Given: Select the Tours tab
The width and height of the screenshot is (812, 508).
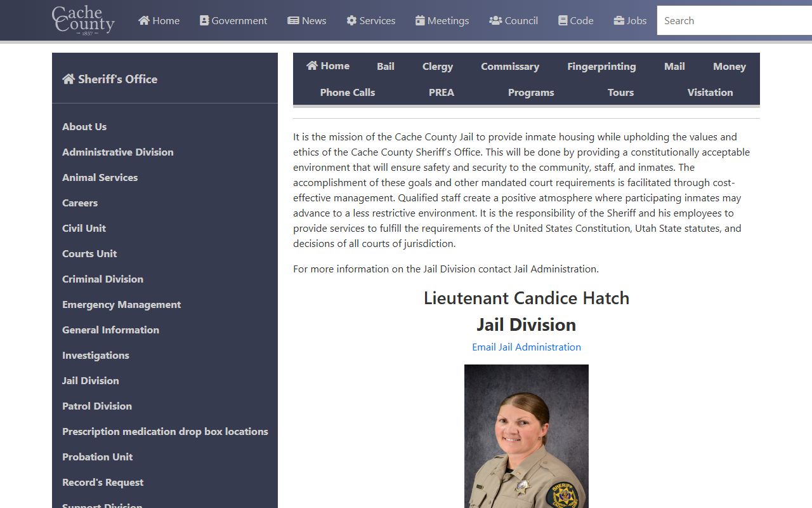Looking at the screenshot, I should click(x=621, y=92).
